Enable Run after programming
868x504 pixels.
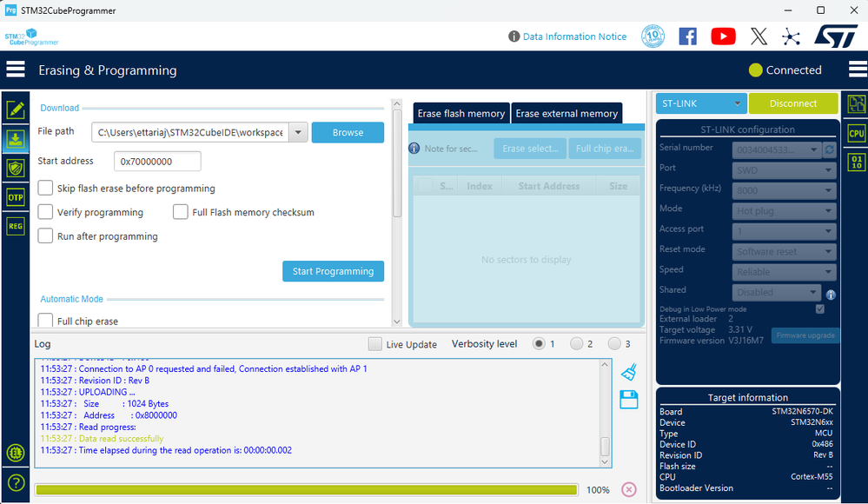(45, 236)
